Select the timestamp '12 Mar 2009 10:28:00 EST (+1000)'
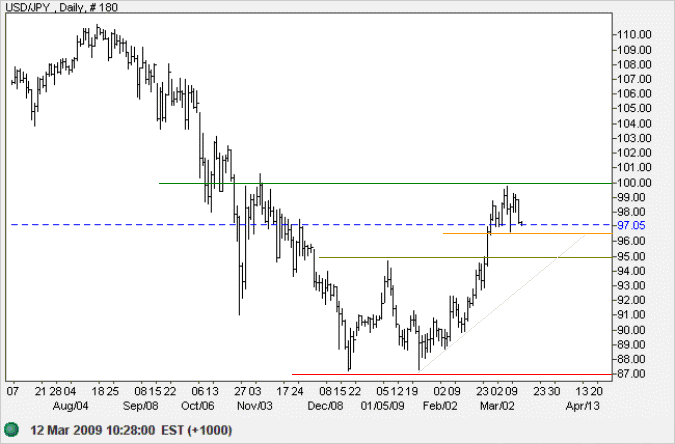The width and height of the screenshot is (675, 444). click(131, 430)
